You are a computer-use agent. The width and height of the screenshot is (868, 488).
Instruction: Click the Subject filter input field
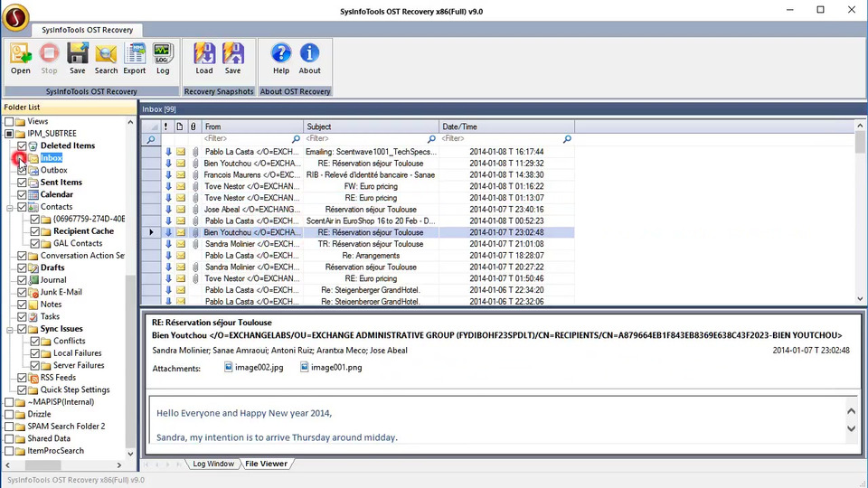tap(365, 139)
